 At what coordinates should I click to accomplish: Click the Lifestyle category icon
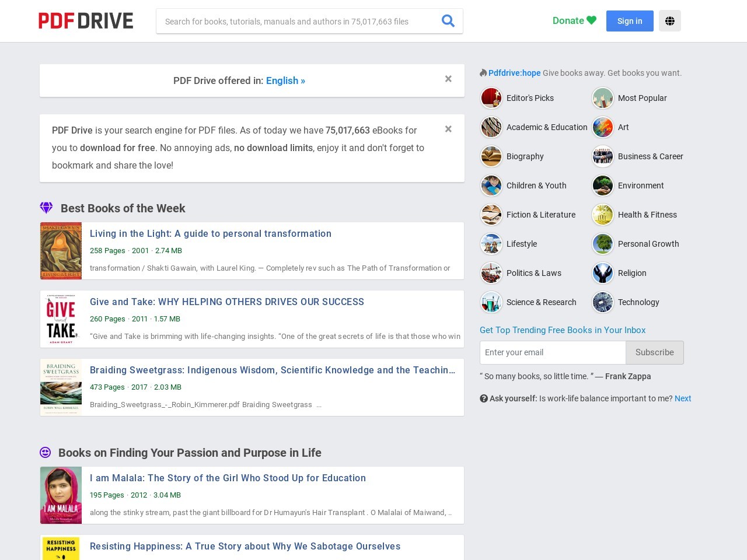tap(491, 244)
